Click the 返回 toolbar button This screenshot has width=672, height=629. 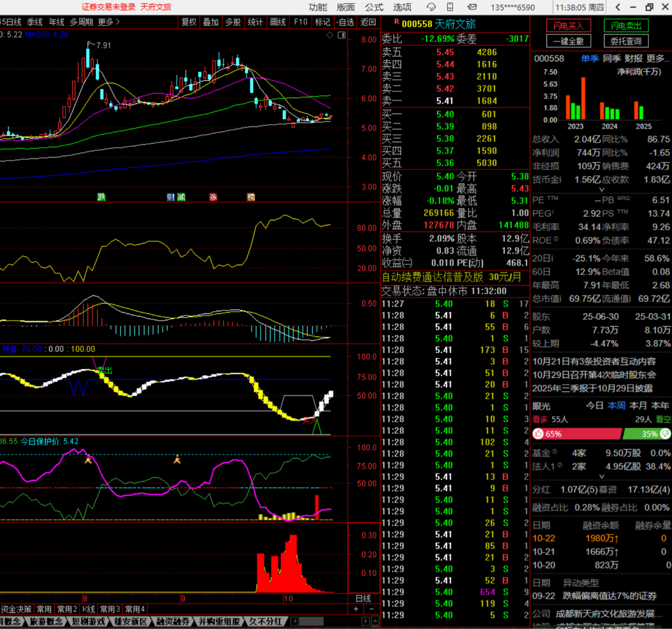367,22
